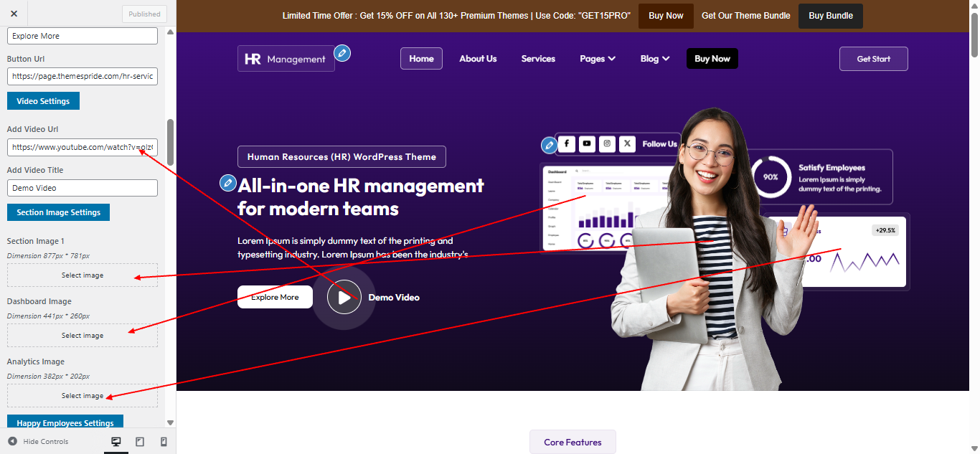Image resolution: width=980 pixels, height=454 pixels.
Task: Open the YouTube social icon
Action: pos(587,144)
